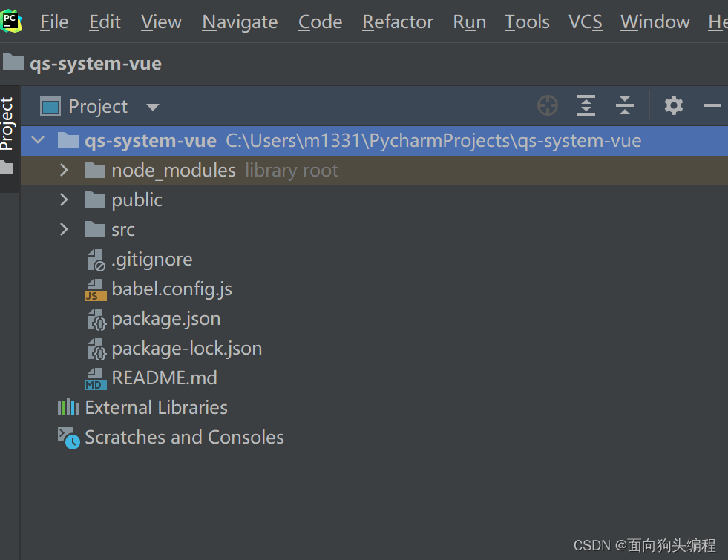This screenshot has width=728, height=560.
Task: Click the locate/select opened file target icon
Action: click(548, 106)
